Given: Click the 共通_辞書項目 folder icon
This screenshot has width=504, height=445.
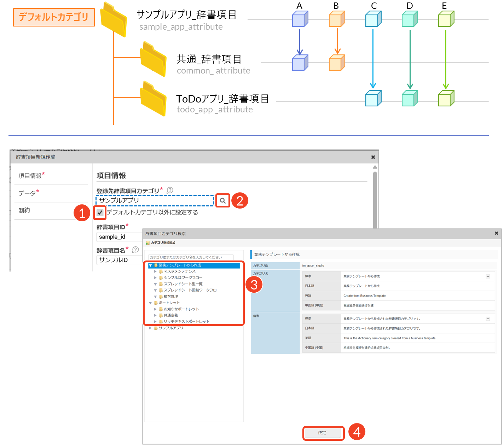Looking at the screenshot, I should 153,59.
